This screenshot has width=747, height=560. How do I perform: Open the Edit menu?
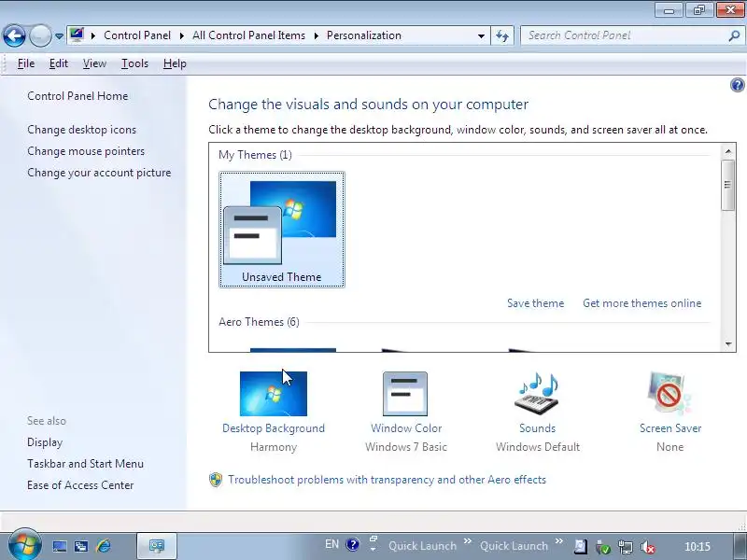click(59, 63)
